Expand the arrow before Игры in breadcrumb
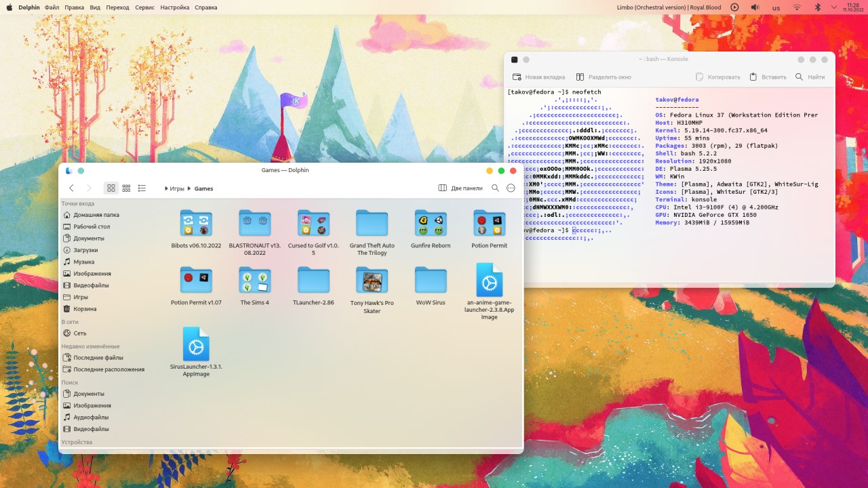 (166, 188)
